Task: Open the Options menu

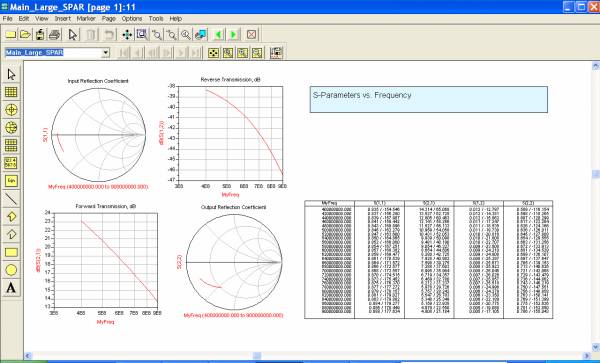Action: 132,18
